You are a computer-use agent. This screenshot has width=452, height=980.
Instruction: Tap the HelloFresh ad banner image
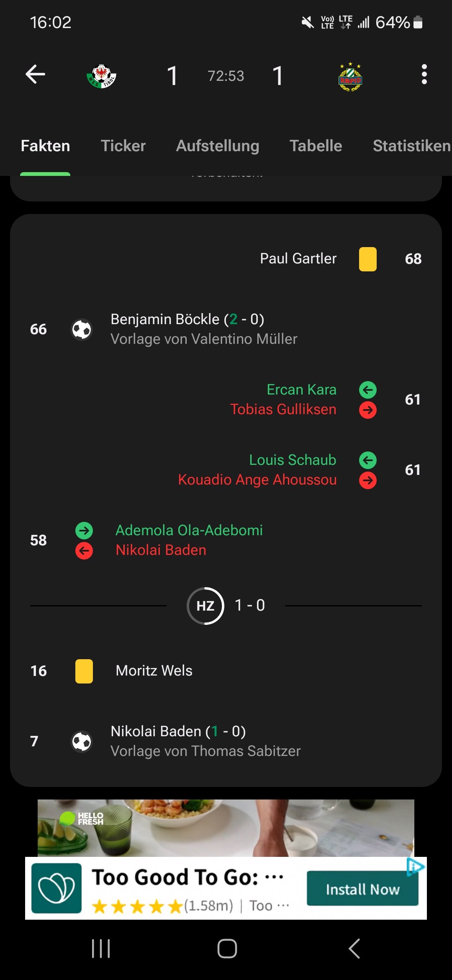click(226, 828)
